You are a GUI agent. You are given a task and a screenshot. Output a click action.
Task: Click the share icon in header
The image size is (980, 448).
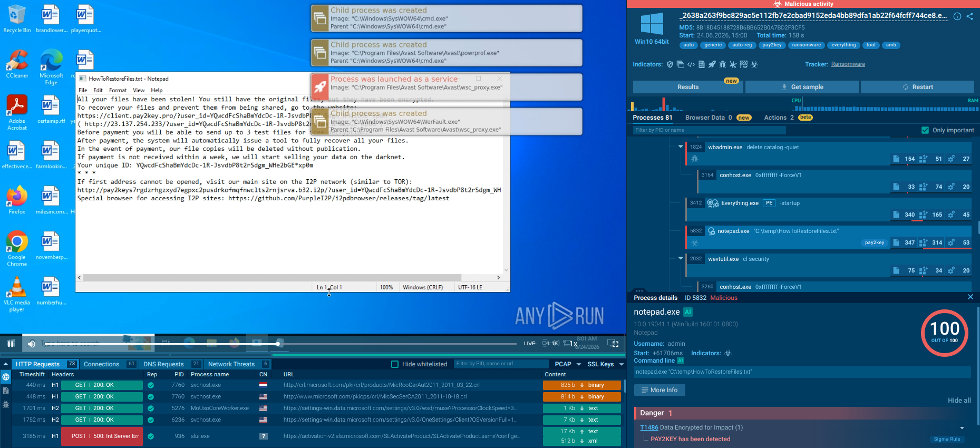[x=970, y=16]
